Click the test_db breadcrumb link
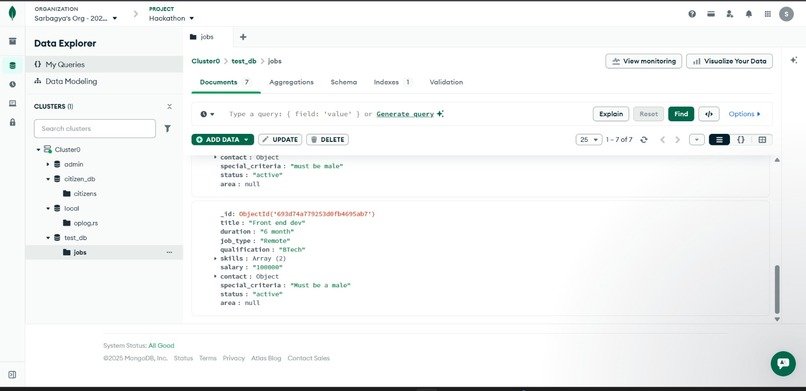Screen dimensions: 806x391 [244, 61]
